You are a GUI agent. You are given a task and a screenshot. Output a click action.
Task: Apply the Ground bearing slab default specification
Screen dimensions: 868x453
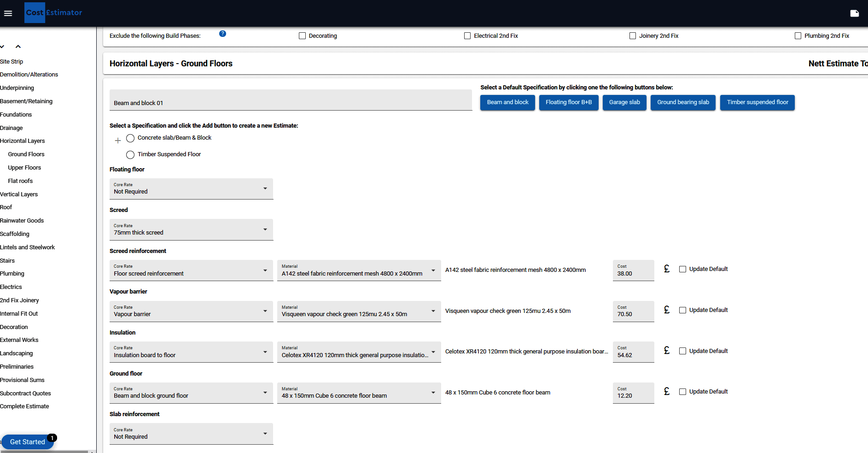click(x=683, y=102)
